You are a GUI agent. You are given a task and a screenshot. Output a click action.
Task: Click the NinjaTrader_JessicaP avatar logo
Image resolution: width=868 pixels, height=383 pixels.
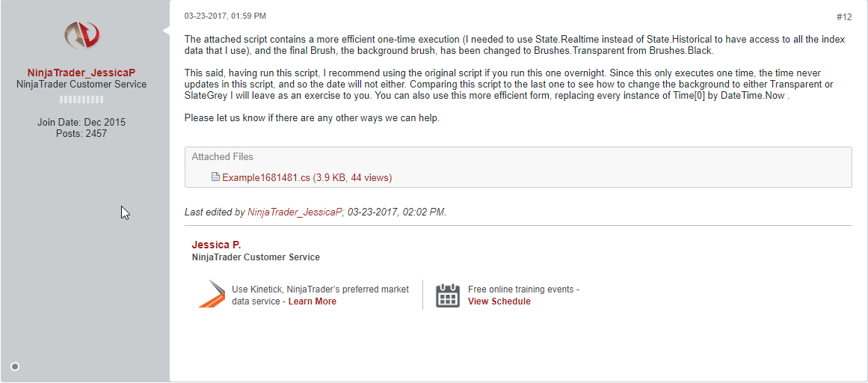(81, 35)
